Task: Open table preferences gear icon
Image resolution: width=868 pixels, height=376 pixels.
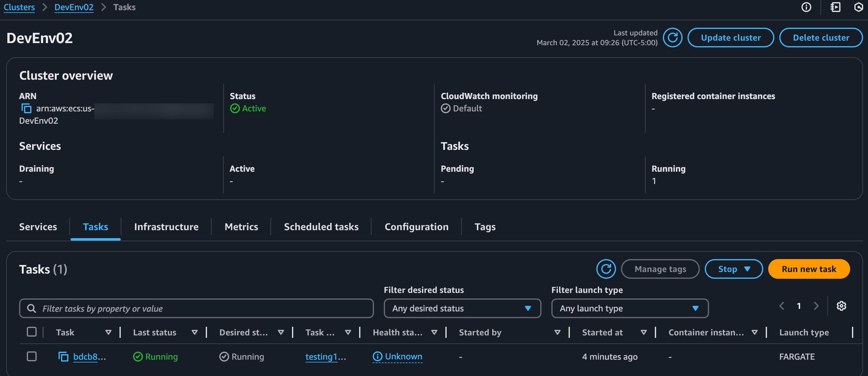Action: [x=841, y=306]
